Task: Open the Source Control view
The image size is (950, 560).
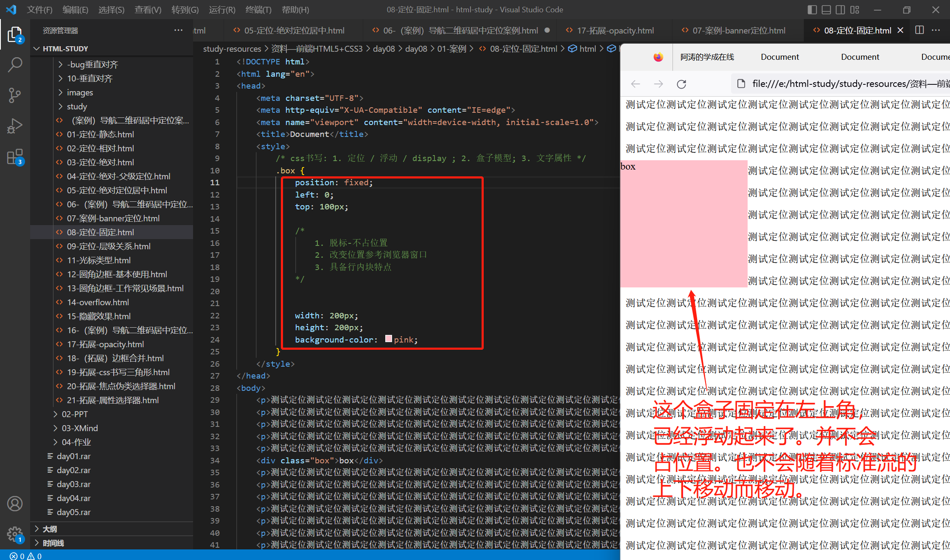Action: [x=15, y=95]
